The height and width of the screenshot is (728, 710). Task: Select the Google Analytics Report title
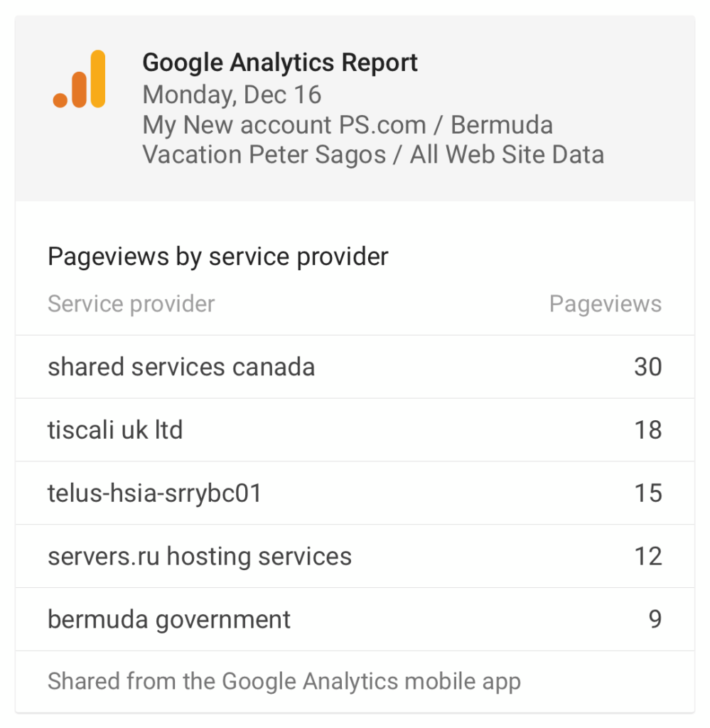[x=280, y=63]
